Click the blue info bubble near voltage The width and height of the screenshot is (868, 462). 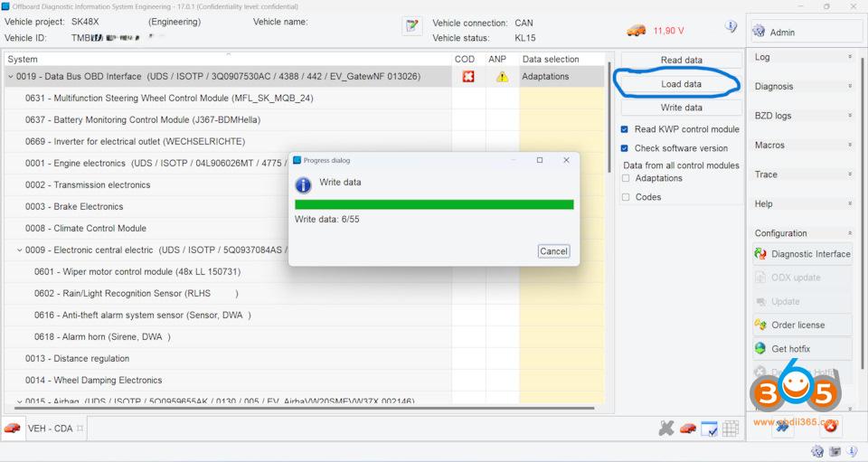coord(731,27)
